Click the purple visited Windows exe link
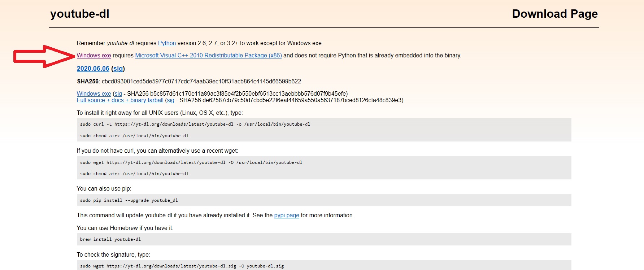644x270 pixels. click(x=94, y=56)
